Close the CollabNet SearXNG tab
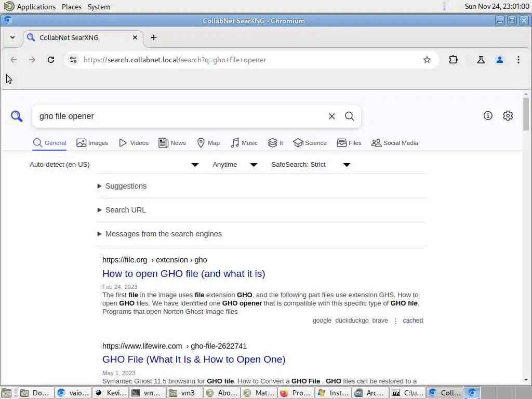 click(135, 37)
